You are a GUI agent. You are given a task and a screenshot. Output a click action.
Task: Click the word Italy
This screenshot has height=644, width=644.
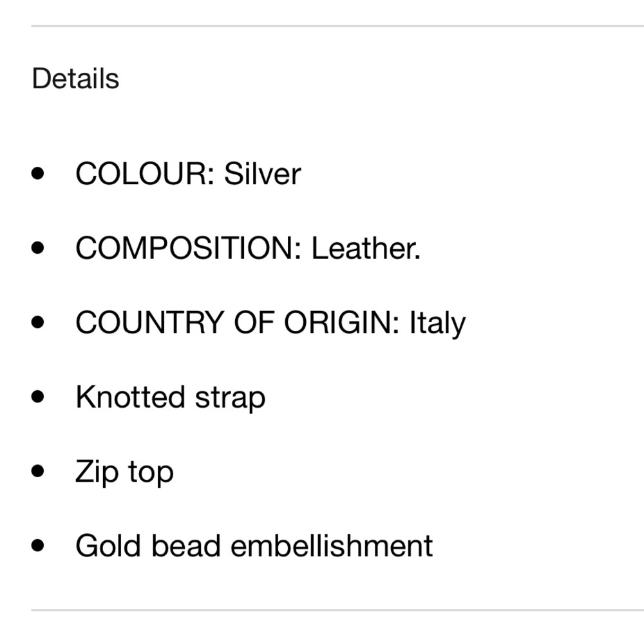[437, 323]
